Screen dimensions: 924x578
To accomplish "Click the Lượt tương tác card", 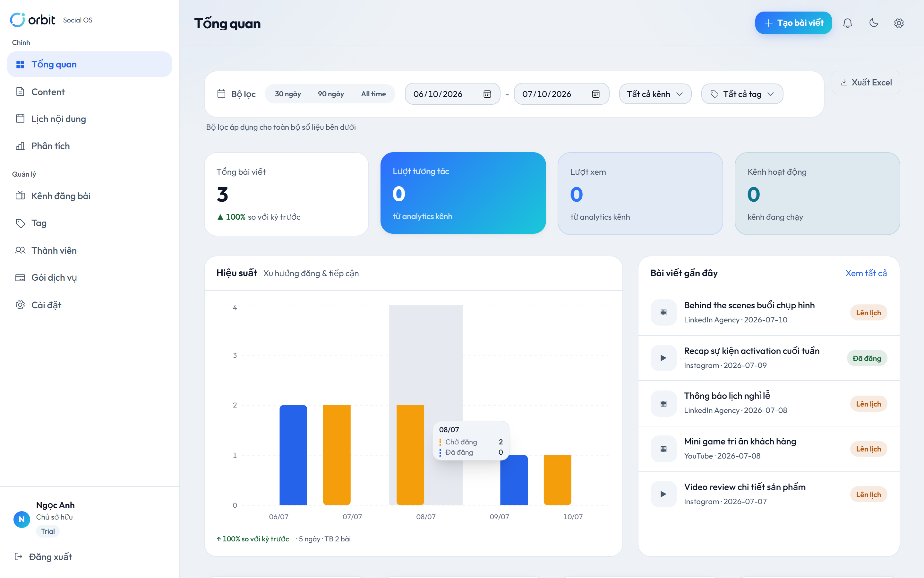I will (463, 193).
